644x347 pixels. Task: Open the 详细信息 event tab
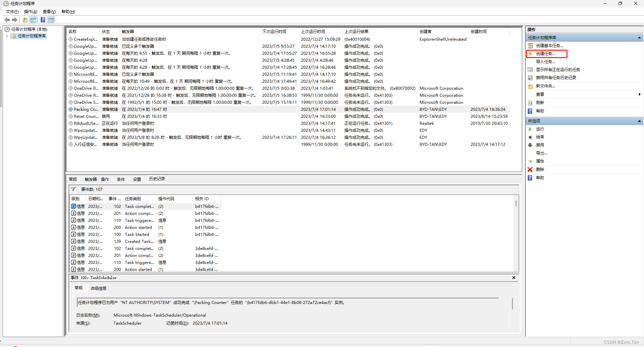pos(99,289)
